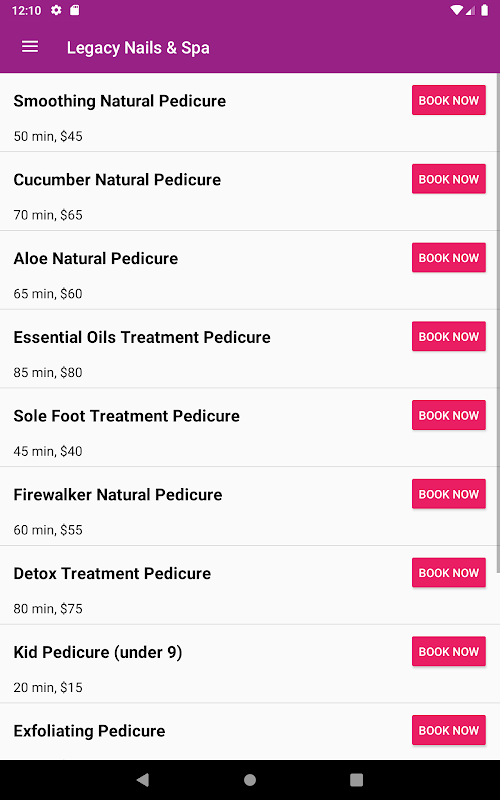Screen dimensions: 500x800
Task: Tap the Android back navigation button
Action: pyautogui.click(x=143, y=779)
